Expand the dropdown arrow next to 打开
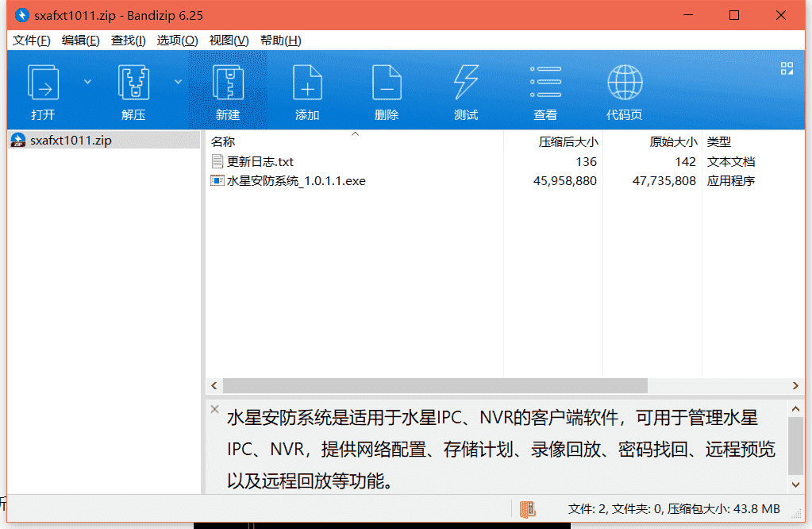 87,82
